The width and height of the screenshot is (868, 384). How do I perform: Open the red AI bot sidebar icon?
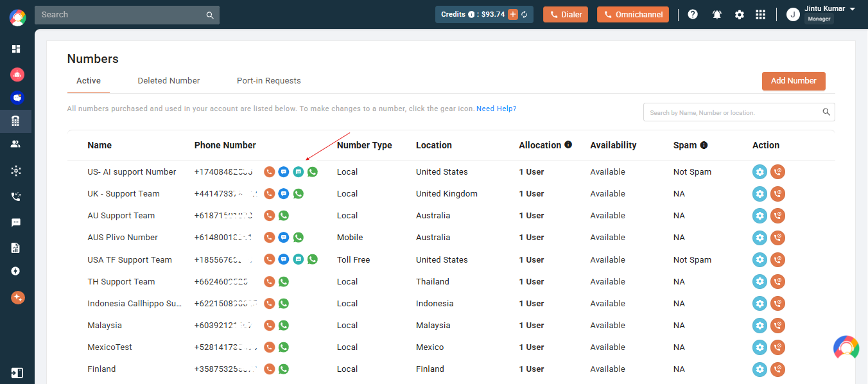pos(17,74)
